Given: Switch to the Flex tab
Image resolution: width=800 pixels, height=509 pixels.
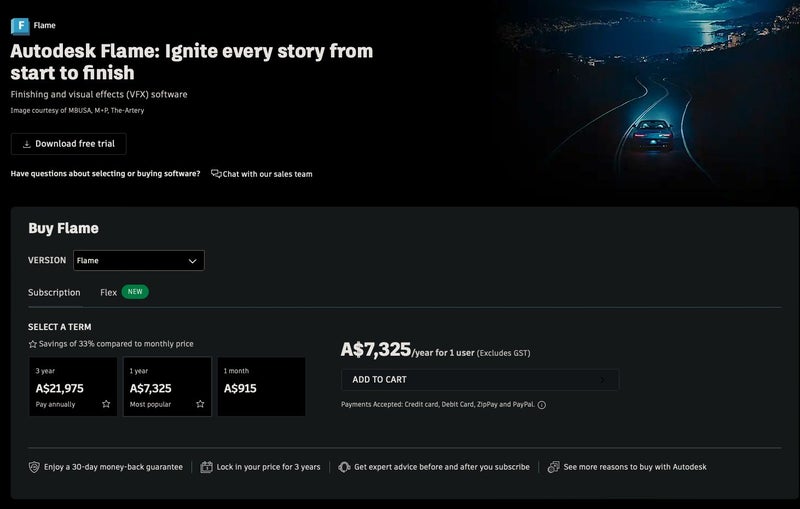Looking at the screenshot, I should pyautogui.click(x=109, y=293).
